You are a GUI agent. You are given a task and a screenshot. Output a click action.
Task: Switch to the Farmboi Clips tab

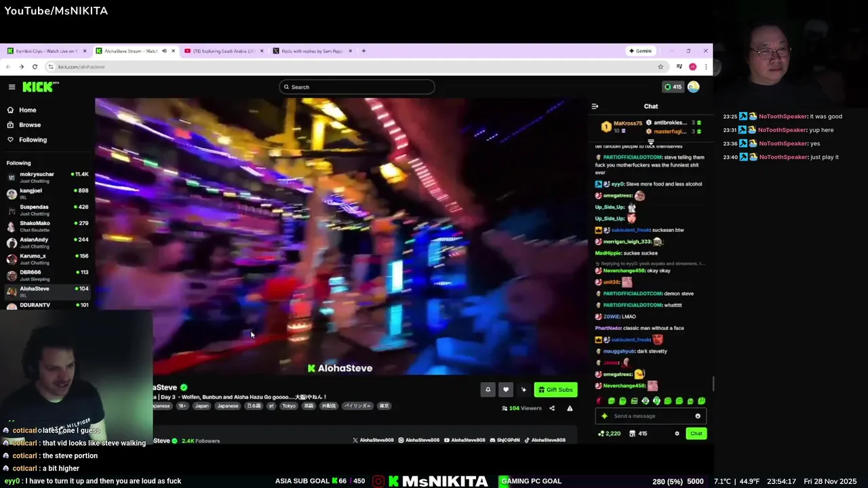(x=46, y=51)
